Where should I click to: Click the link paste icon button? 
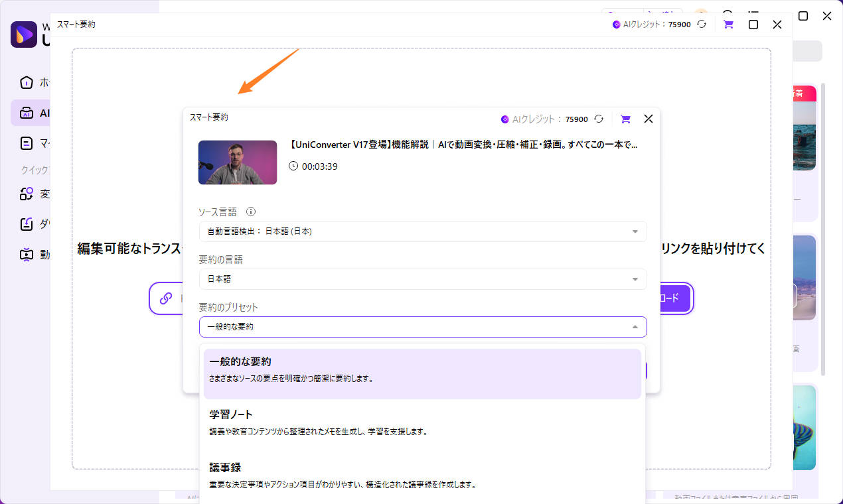tap(166, 298)
